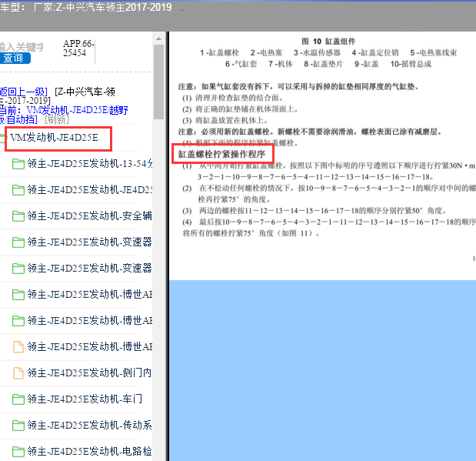Open the 返回上一级 link
The height and width of the screenshot is (461, 476).
pos(23,92)
